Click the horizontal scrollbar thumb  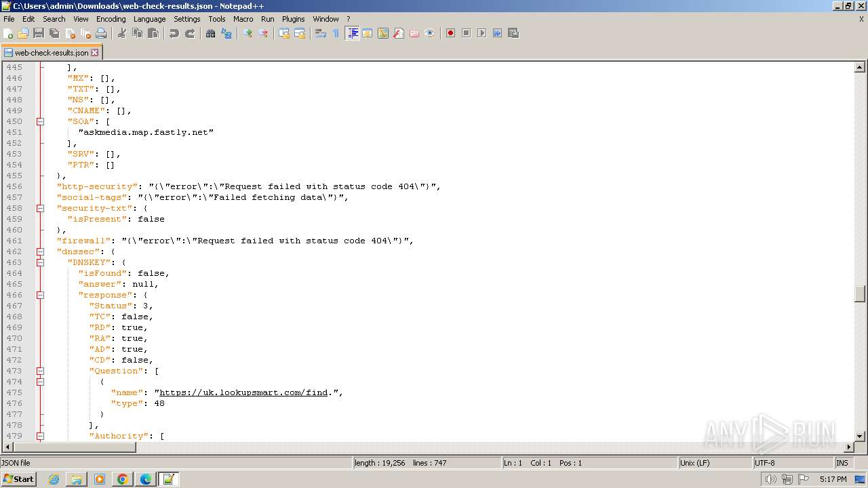[75, 447]
